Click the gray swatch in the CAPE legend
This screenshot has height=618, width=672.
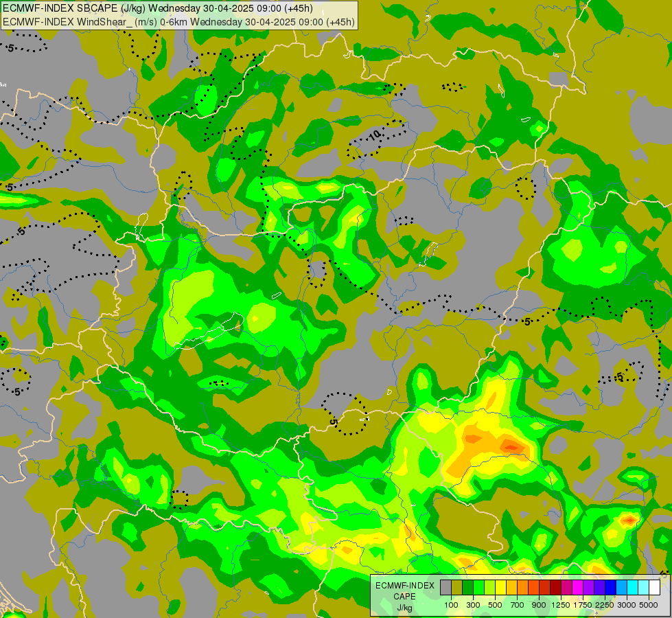pos(446,588)
